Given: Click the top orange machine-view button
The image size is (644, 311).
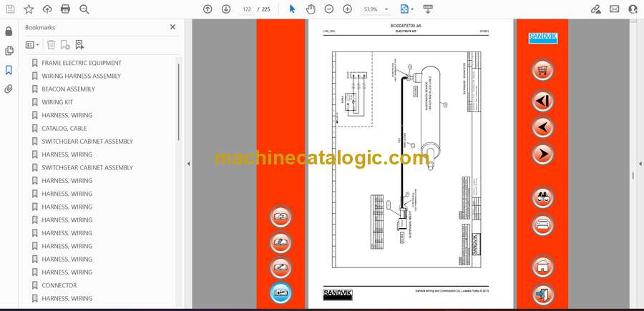Looking at the screenshot, I should pos(280,217).
